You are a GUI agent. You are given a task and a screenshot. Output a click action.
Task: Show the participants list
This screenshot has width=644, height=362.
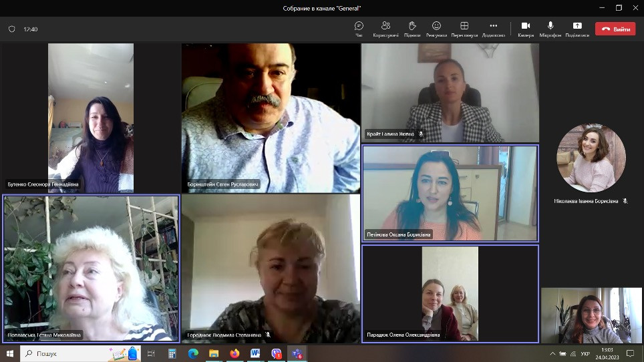pyautogui.click(x=385, y=29)
